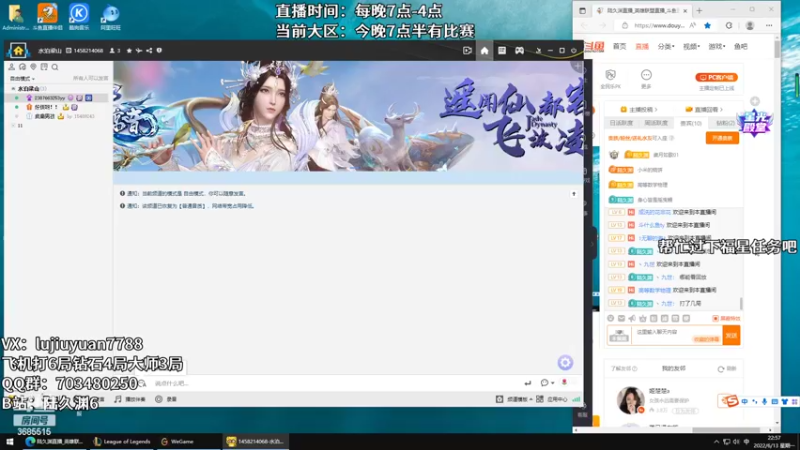The height and width of the screenshot is (450, 800).
Task: Open 应用中心 app center icon
Action: pyautogui.click(x=540, y=399)
